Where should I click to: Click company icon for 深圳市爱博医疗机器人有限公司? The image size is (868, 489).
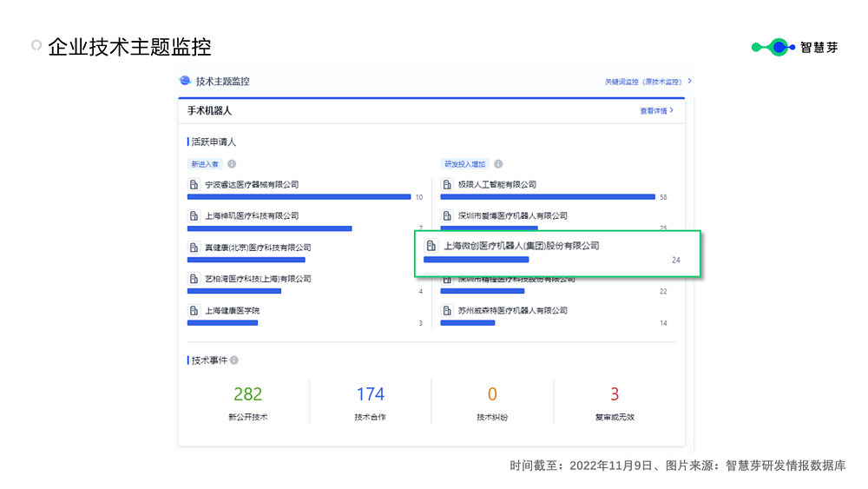(447, 216)
